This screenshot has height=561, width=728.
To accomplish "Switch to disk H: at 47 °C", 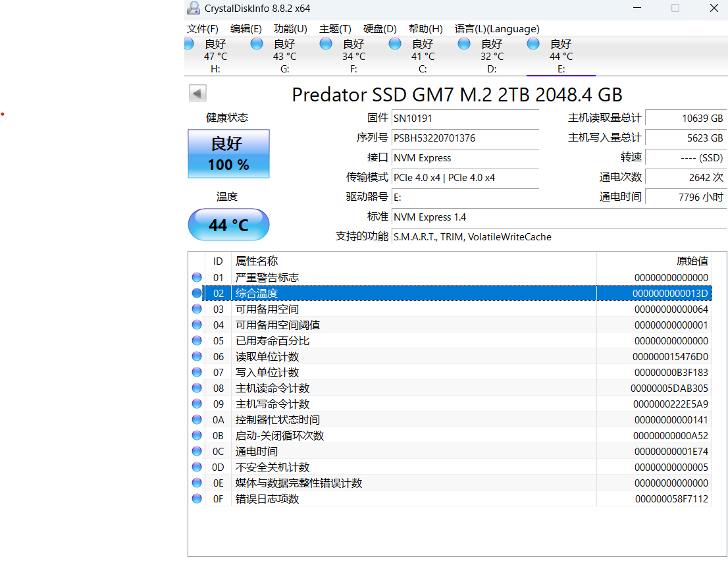I will 215,56.
